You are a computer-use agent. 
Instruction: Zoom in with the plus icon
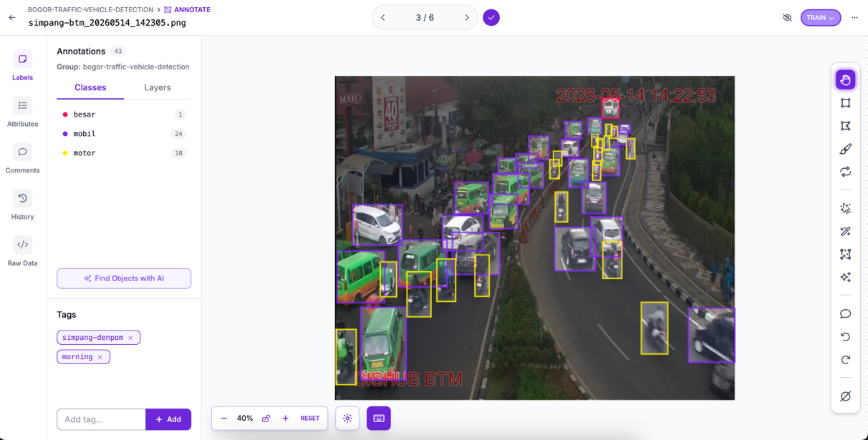coord(285,419)
